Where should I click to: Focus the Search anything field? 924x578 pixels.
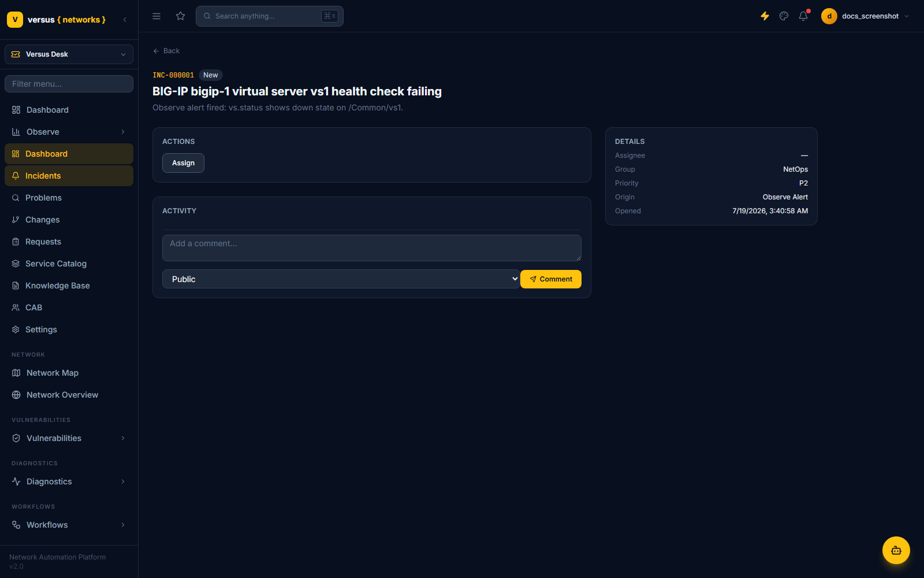click(270, 16)
